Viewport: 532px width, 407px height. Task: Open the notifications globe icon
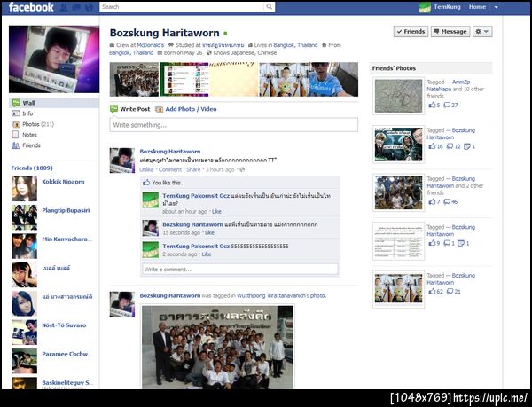point(89,7)
